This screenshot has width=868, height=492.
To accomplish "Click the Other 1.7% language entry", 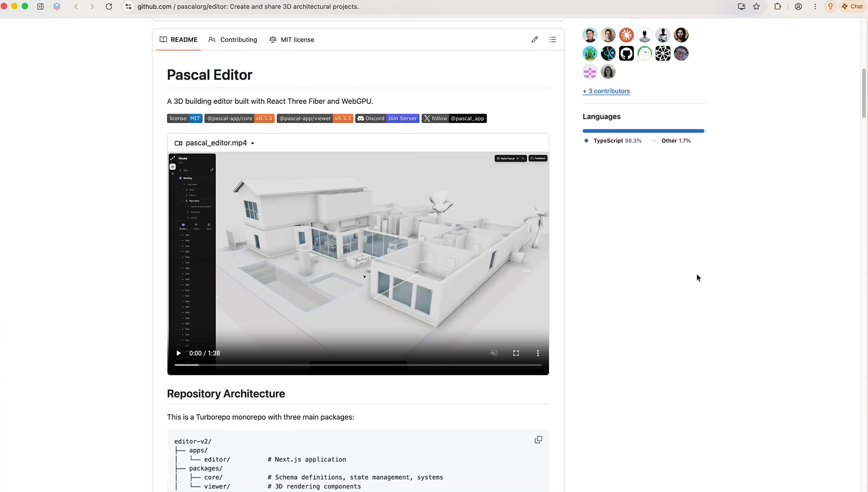I will [x=671, y=141].
